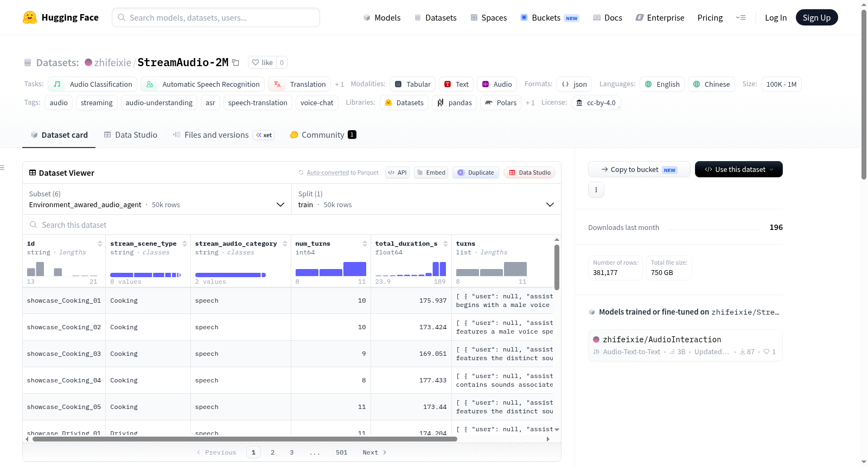Screen dimensions: 868x467
Task: Open the Automatic Speech Recognition task tag
Action: pyautogui.click(x=202, y=84)
